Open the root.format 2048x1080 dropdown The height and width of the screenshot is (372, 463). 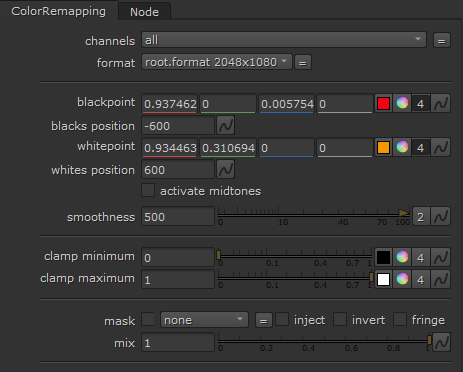point(217,62)
